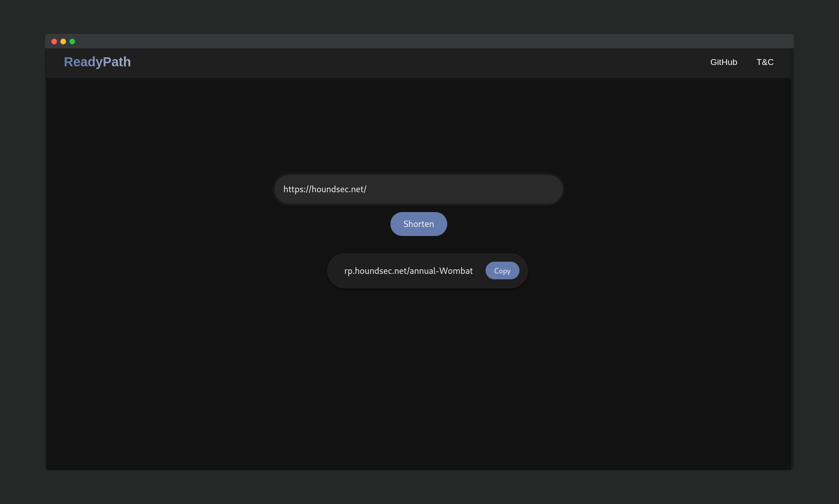This screenshot has height=504, width=839.
Task: Select the rp.houndsec.net/annual-Wombat short URL text
Action: coord(408,271)
